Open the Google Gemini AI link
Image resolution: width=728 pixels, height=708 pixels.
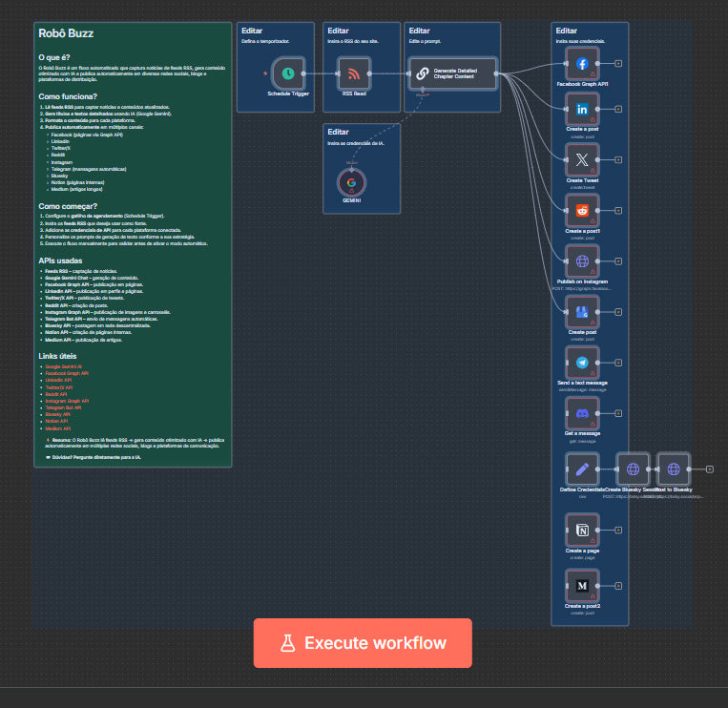[x=65, y=366]
